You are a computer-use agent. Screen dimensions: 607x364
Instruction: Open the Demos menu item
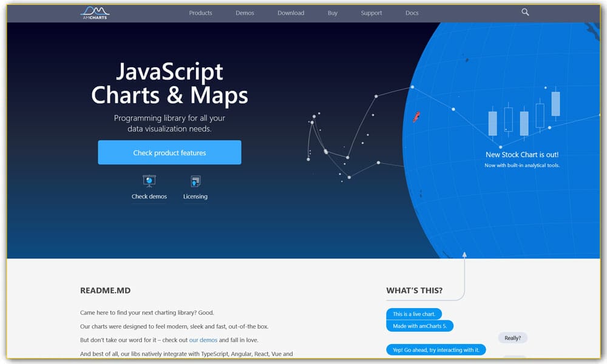[245, 13]
